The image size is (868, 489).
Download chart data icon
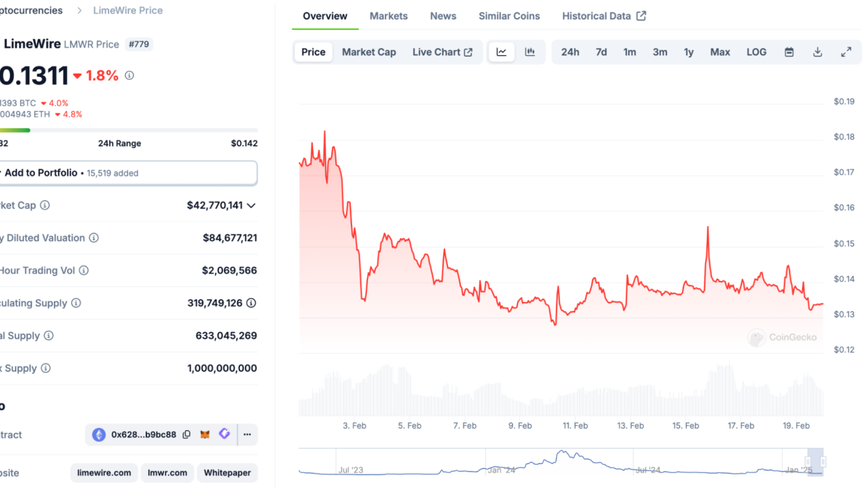click(x=818, y=52)
